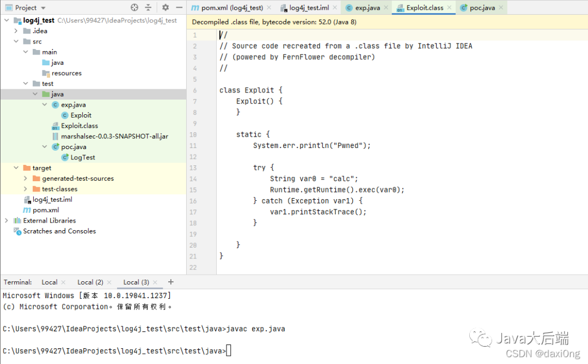Image resolution: width=588 pixels, height=364 pixels.
Task: Close the pom.xml (log4j_test) tab
Action: [269, 8]
